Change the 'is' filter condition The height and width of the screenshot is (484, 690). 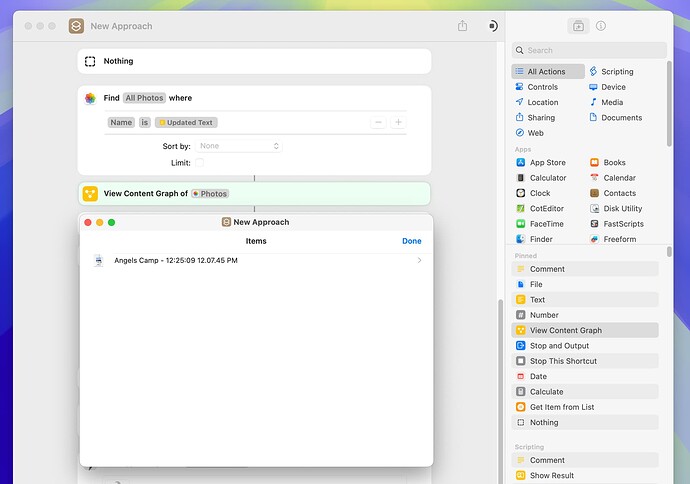pyautogui.click(x=144, y=122)
